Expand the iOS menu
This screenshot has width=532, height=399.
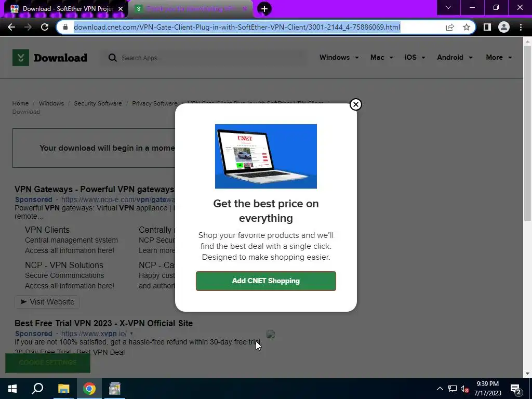(x=415, y=57)
